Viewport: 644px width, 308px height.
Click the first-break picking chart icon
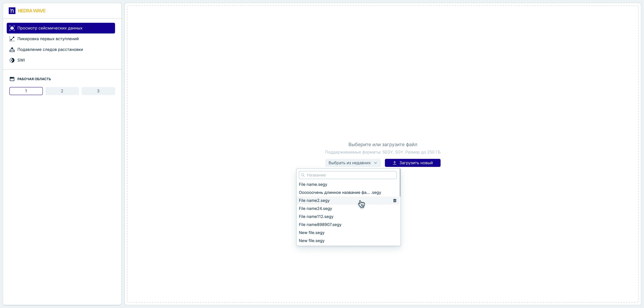12,39
